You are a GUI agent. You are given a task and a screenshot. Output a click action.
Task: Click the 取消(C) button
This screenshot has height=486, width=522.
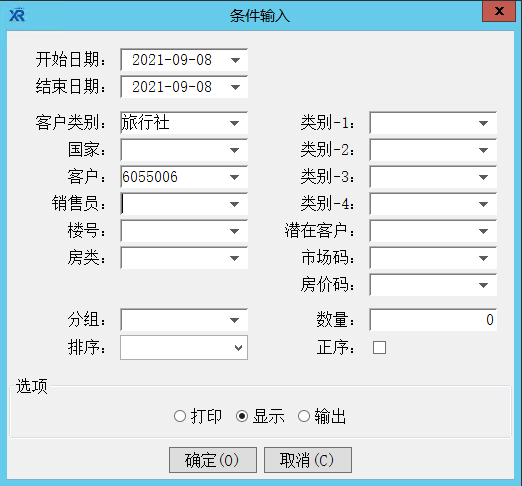pyautogui.click(x=308, y=460)
